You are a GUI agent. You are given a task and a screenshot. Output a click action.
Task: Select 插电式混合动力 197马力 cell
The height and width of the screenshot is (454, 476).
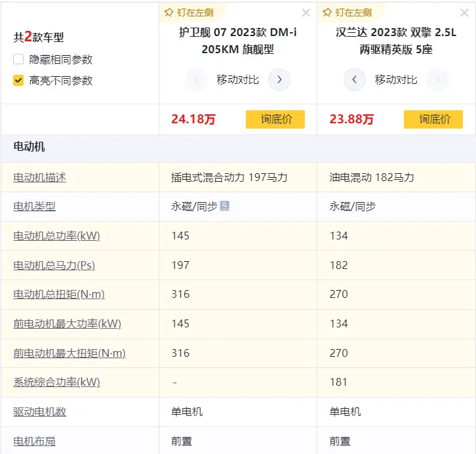point(238,177)
